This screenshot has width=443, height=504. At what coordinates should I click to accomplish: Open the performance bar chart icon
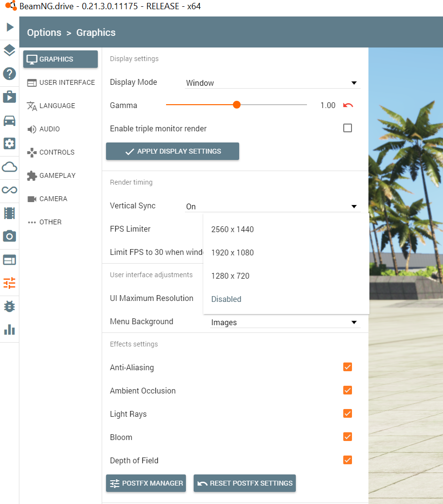point(9,330)
